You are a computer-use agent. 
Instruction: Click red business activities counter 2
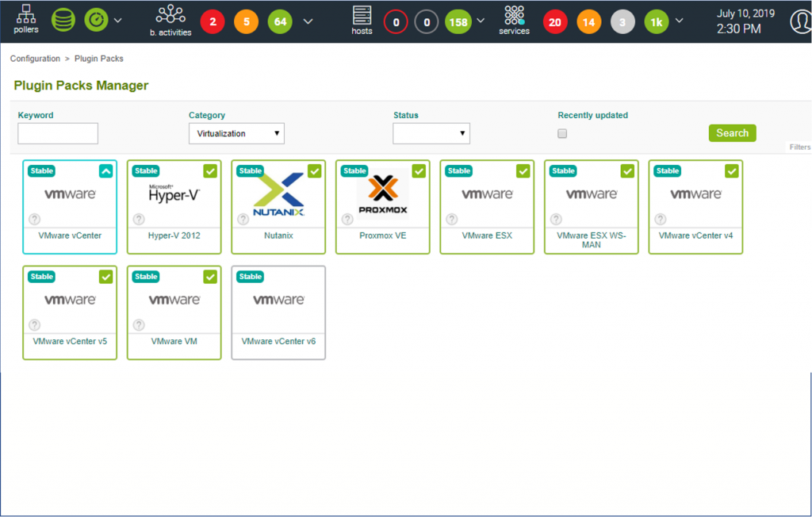coord(213,21)
